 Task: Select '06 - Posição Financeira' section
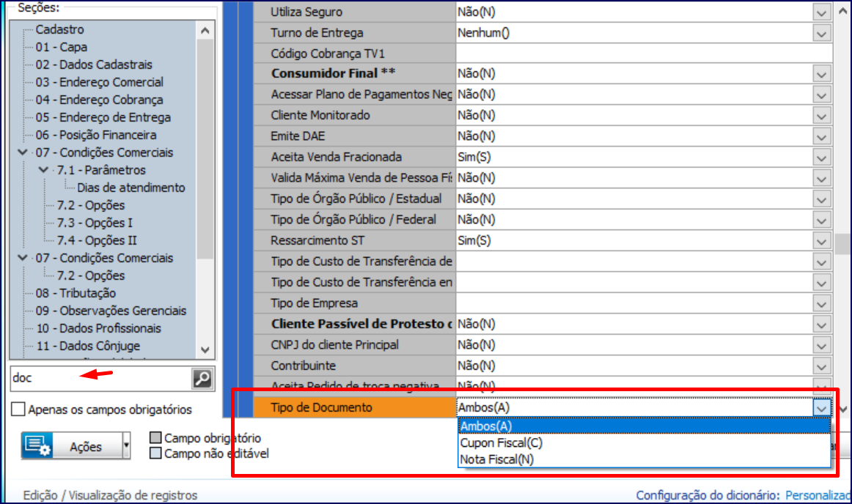96,135
